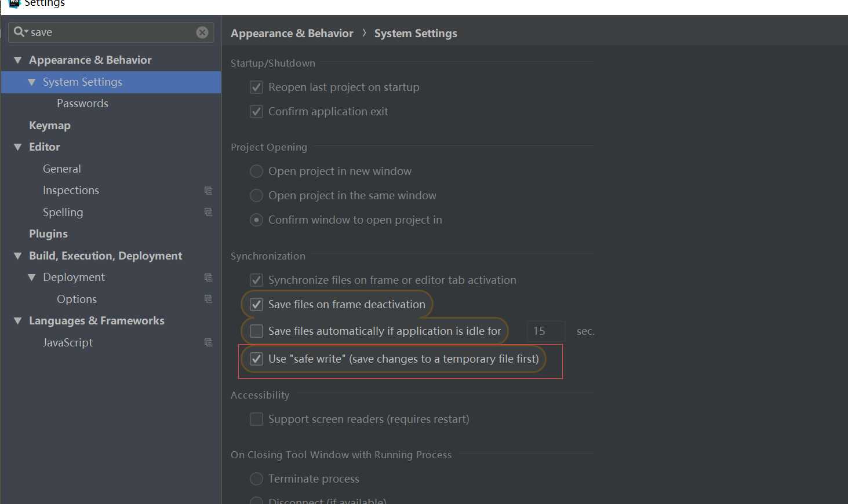Collapse the Languages & Frameworks node

(x=18, y=321)
